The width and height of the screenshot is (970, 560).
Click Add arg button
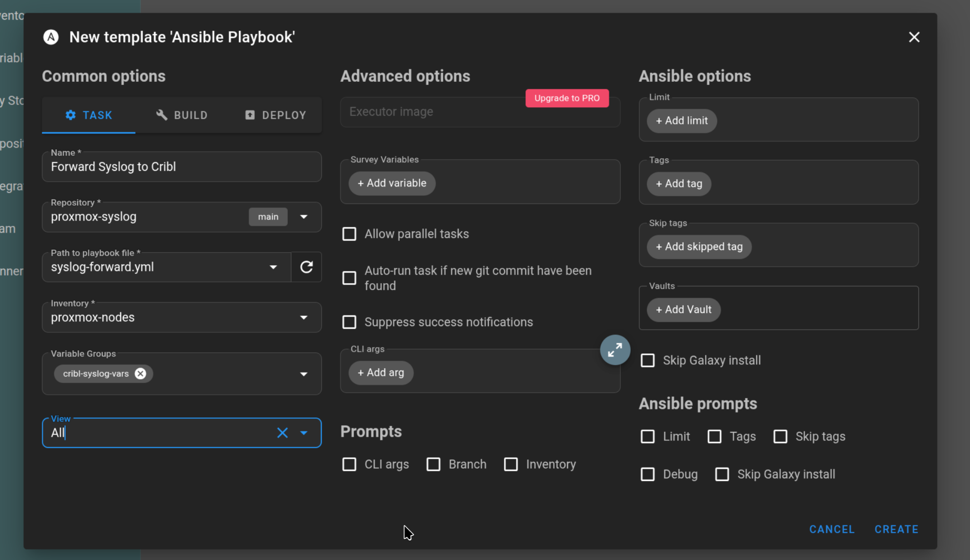coord(381,373)
